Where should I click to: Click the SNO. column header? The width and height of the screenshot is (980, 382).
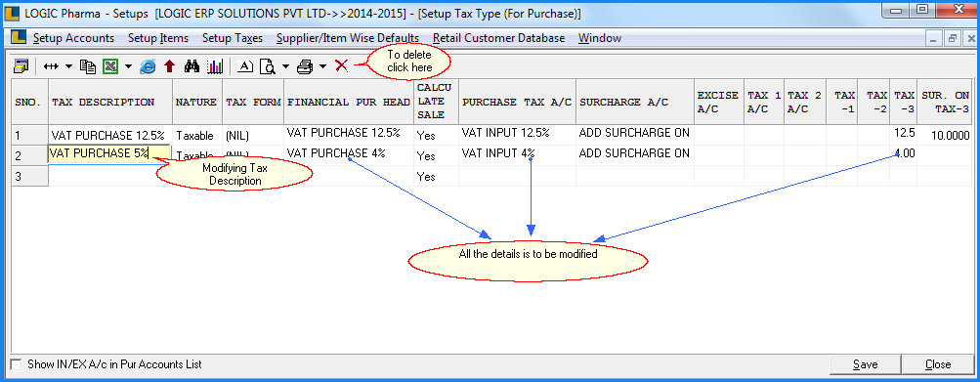pyautogui.click(x=29, y=102)
